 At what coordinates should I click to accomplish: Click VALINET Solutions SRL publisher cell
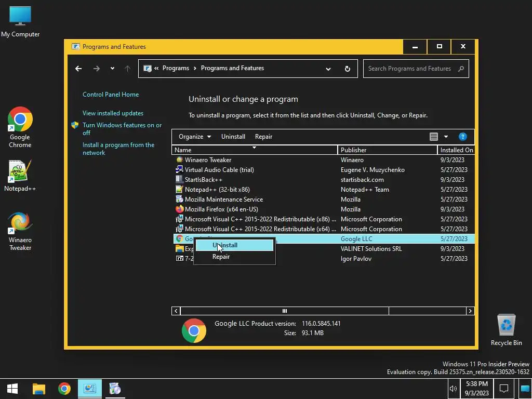(371, 249)
